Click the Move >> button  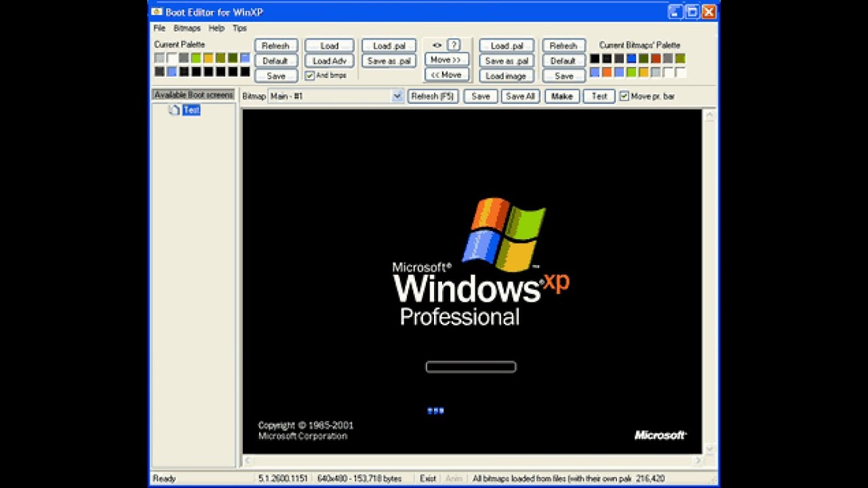[x=446, y=60]
